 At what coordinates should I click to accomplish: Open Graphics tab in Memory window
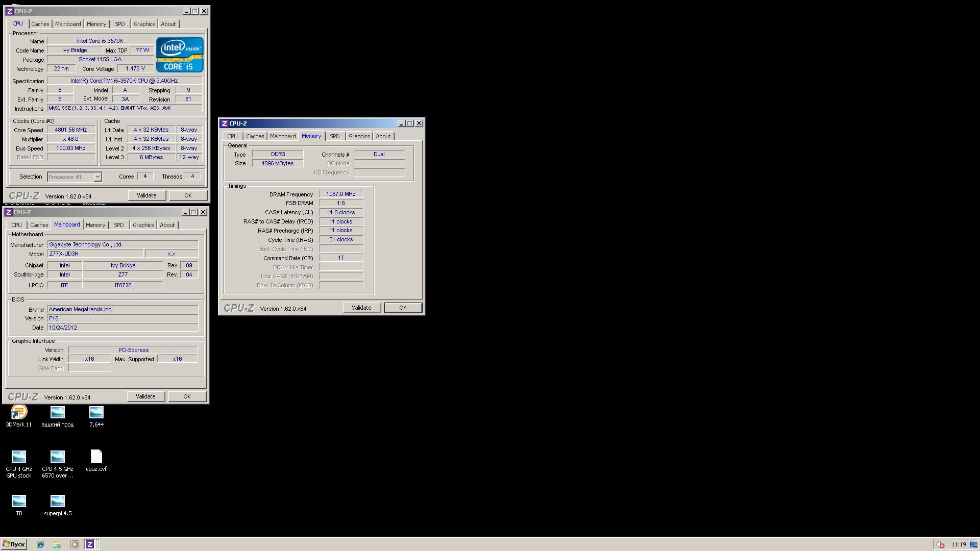[359, 136]
